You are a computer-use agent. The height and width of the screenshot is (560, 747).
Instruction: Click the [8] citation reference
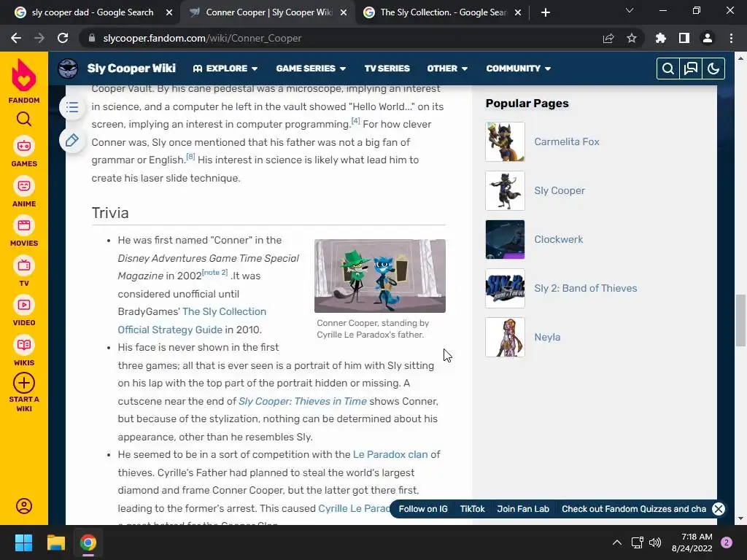click(190, 157)
